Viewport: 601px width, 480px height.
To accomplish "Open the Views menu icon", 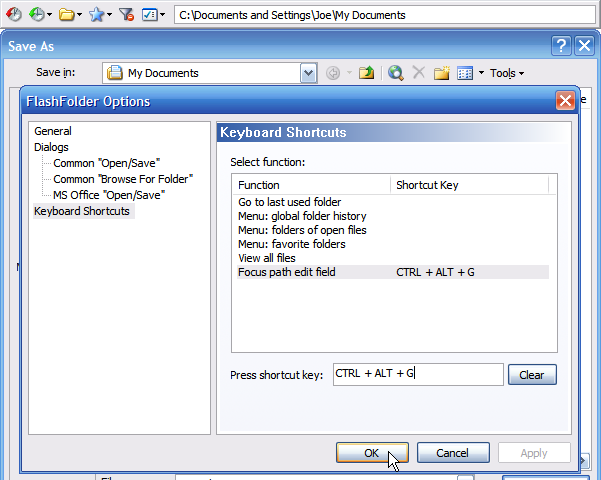I will tap(467, 73).
